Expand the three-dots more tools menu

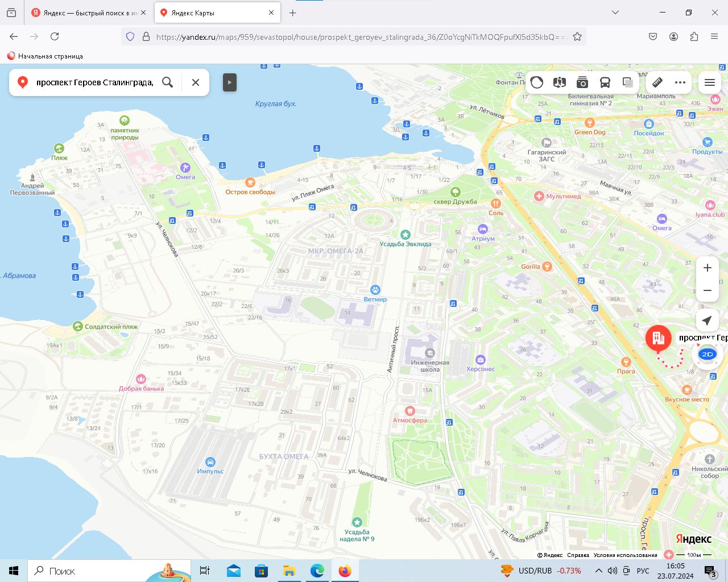tap(680, 82)
